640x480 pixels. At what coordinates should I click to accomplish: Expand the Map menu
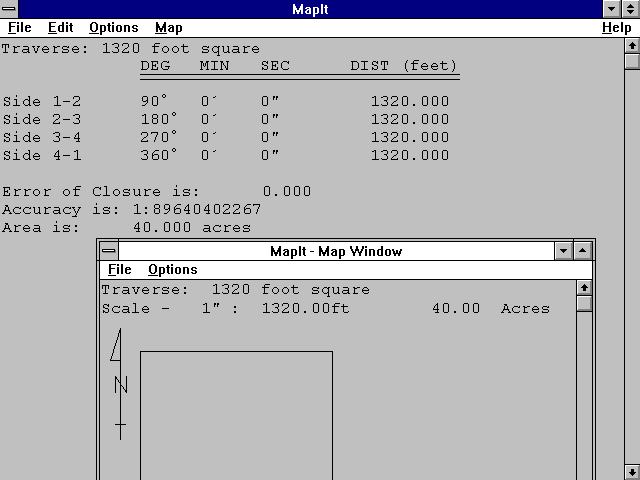pyautogui.click(x=168, y=28)
